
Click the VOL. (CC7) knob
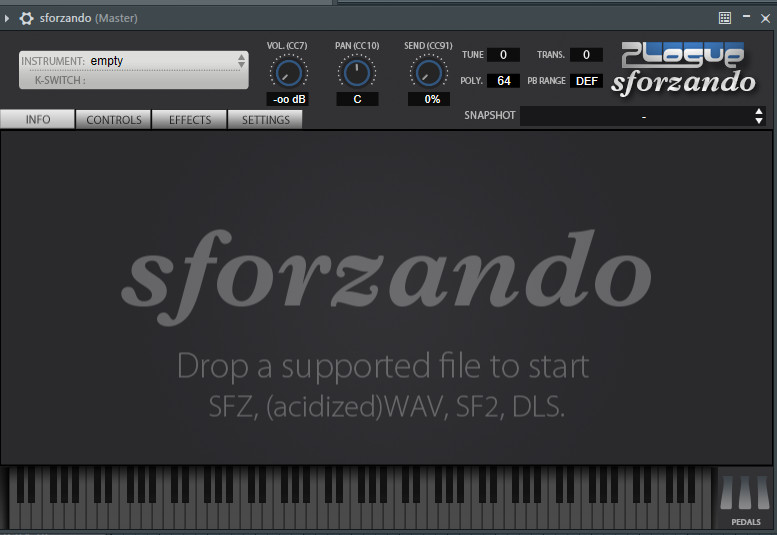pos(288,72)
